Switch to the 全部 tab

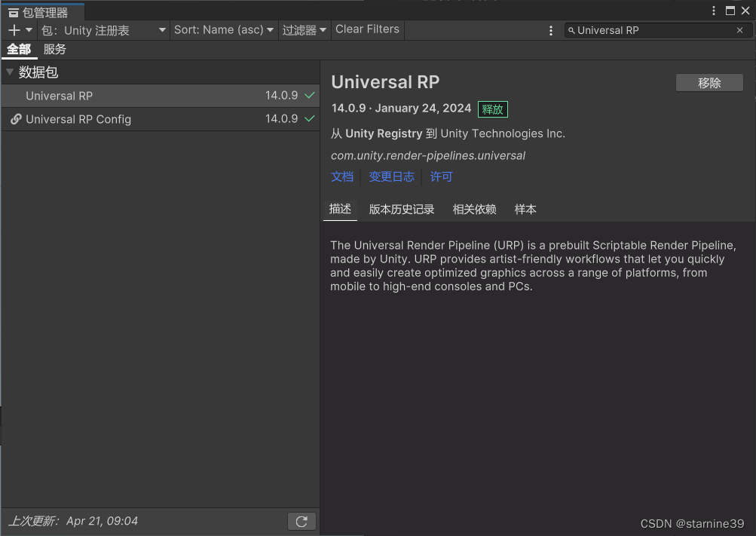[x=19, y=49]
